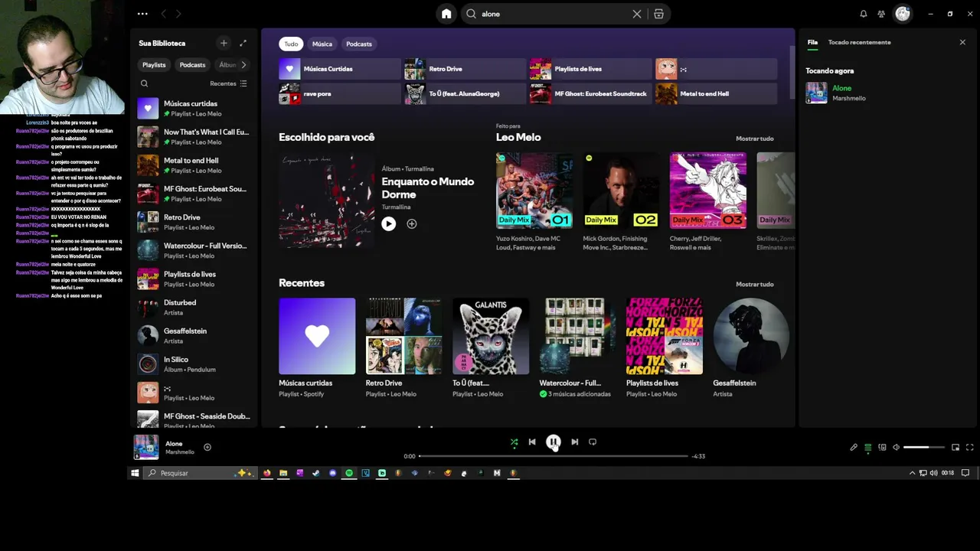Open Metal to end Hell shortcut tile
The height and width of the screenshot is (551, 980).
716,93
